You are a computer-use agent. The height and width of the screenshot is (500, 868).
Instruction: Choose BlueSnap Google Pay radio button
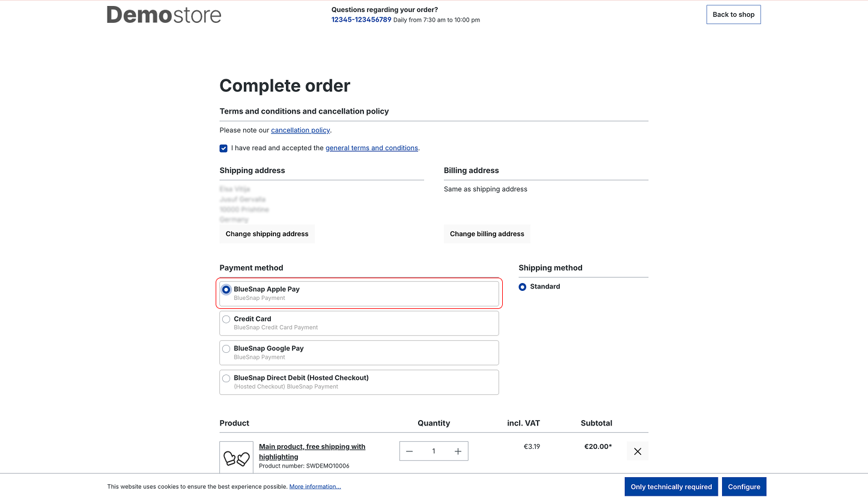(x=226, y=349)
